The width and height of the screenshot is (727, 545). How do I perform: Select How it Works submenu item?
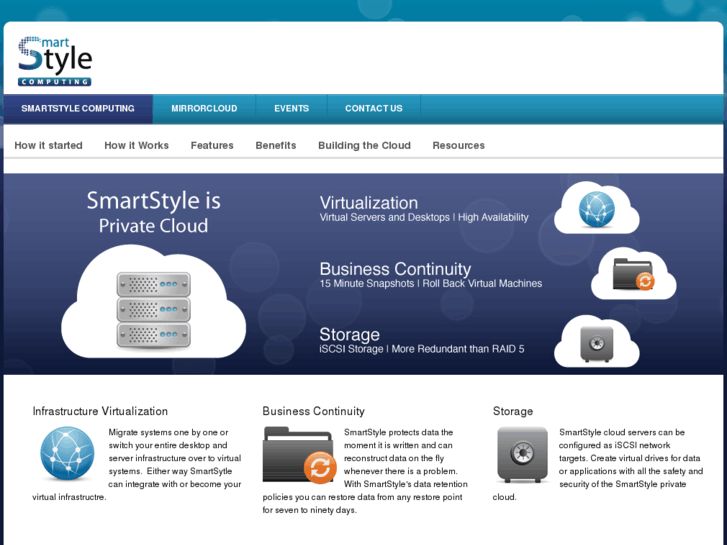[136, 145]
